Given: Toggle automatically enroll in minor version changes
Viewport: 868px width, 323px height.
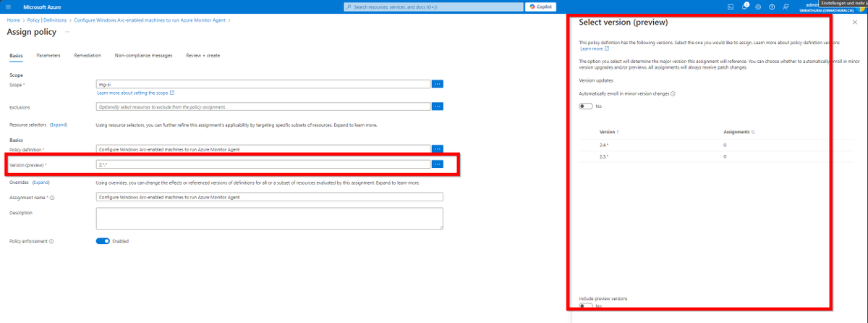Looking at the screenshot, I should 586,106.
